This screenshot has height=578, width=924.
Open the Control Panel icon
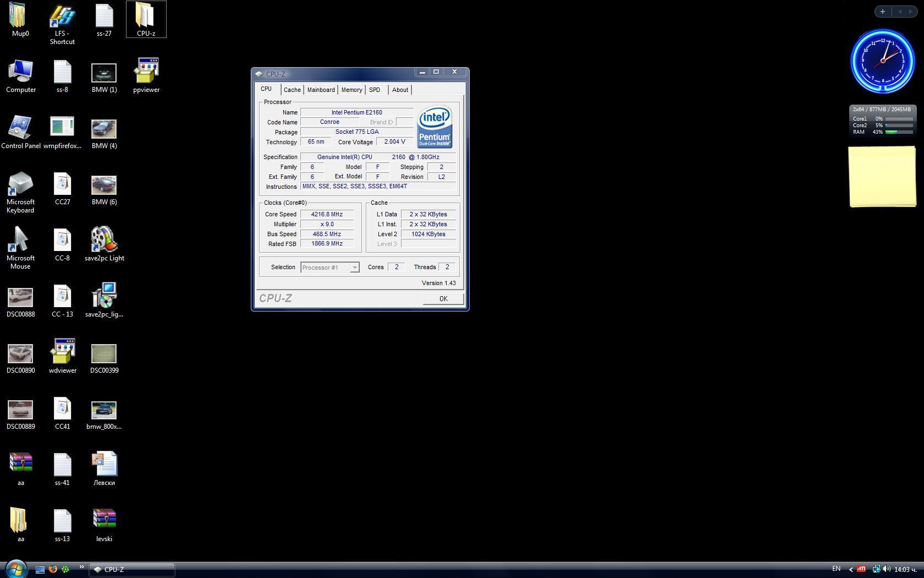point(20,128)
